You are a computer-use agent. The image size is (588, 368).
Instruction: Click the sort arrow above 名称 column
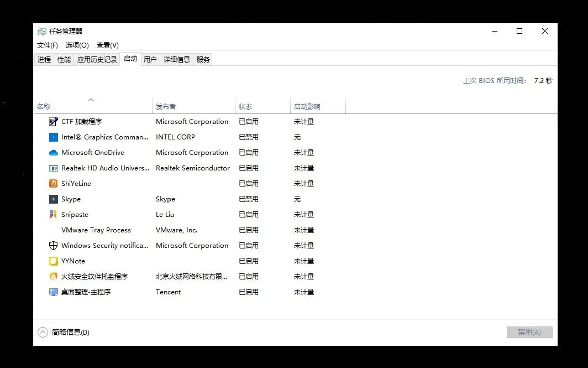pyautogui.click(x=91, y=100)
